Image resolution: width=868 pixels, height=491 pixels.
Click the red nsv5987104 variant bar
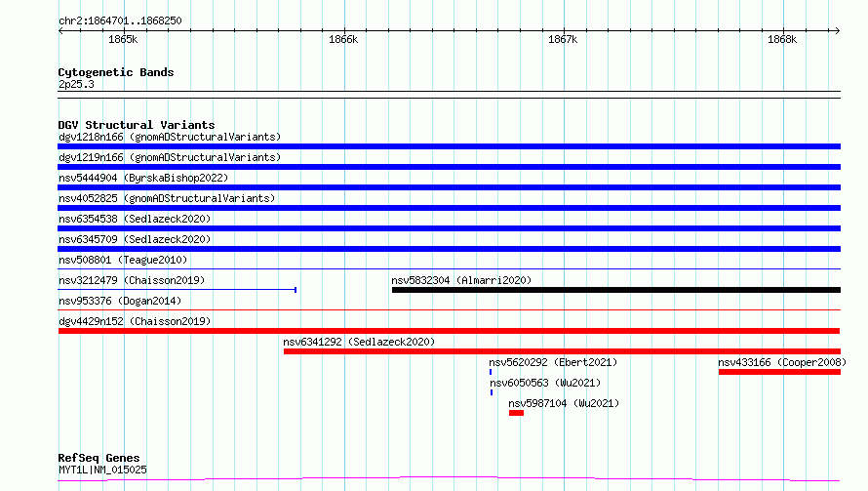(x=517, y=413)
